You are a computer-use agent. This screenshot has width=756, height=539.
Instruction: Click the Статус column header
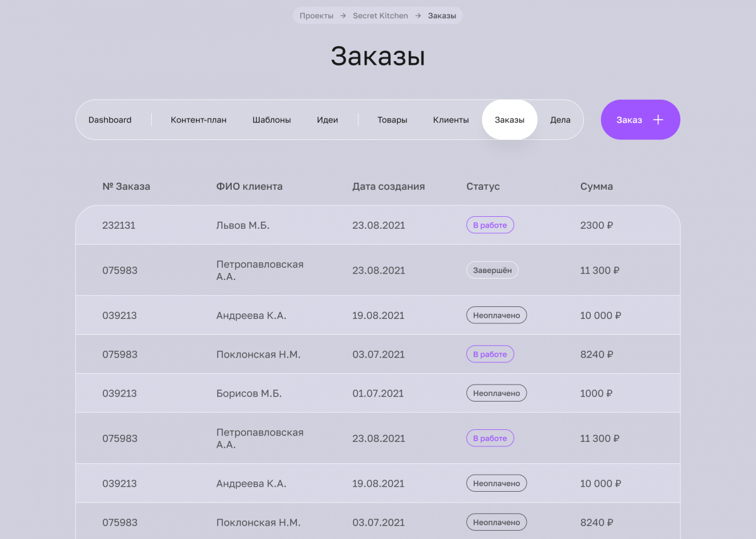483,187
